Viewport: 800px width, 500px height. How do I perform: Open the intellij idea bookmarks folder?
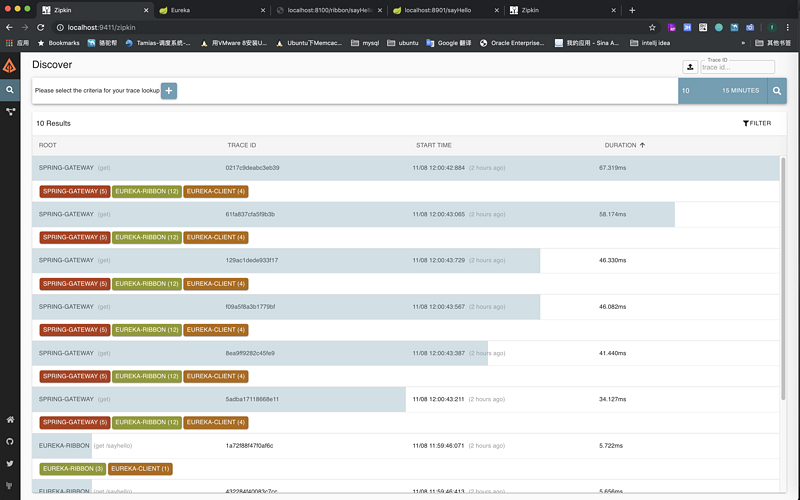650,43
